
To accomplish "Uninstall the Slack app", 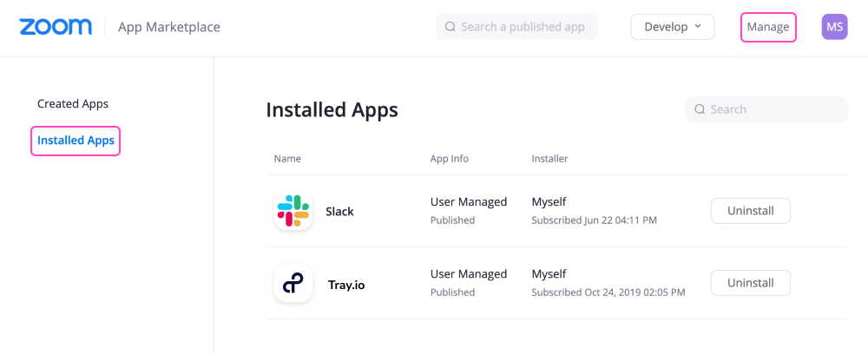I will click(750, 211).
